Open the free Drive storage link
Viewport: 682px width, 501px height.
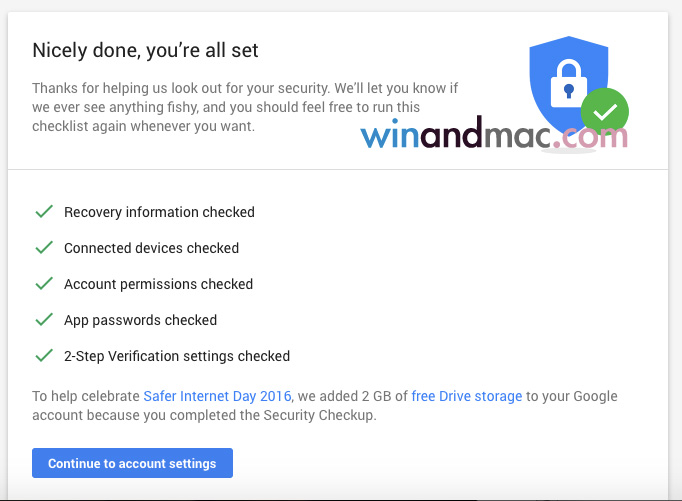[466, 396]
